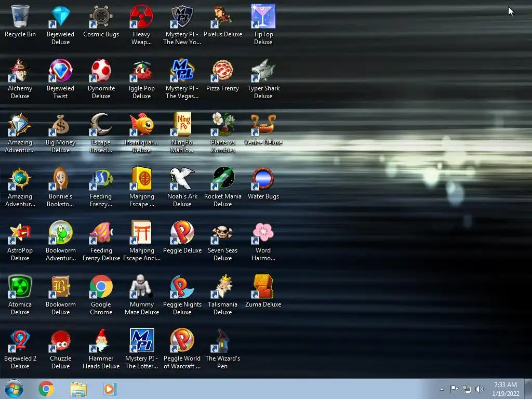Click the Show desktop strip
Viewport: 532px width, 399px height.
coord(528,389)
